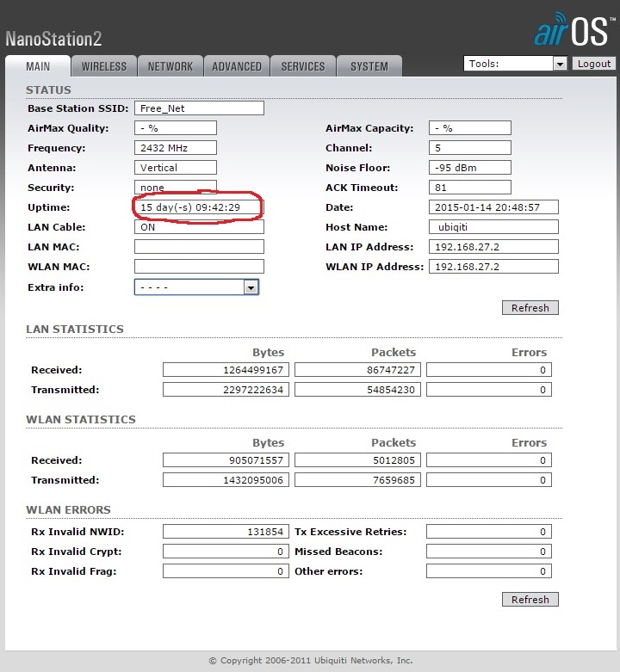This screenshot has width=620, height=672.
Task: Click the WLAN IP Address field
Action: pyautogui.click(x=494, y=266)
